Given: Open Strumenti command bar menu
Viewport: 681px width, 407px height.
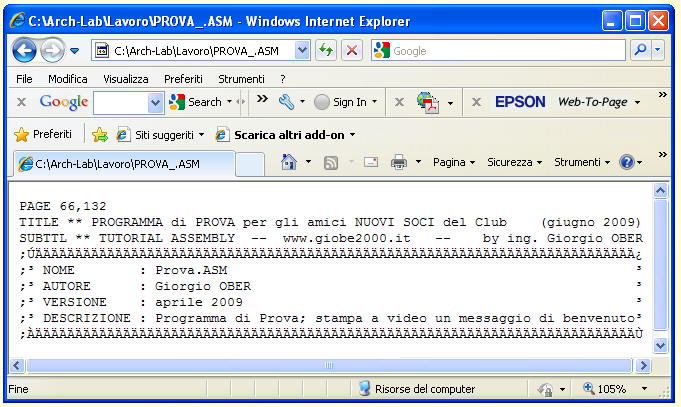Looking at the screenshot, I should coord(582,162).
